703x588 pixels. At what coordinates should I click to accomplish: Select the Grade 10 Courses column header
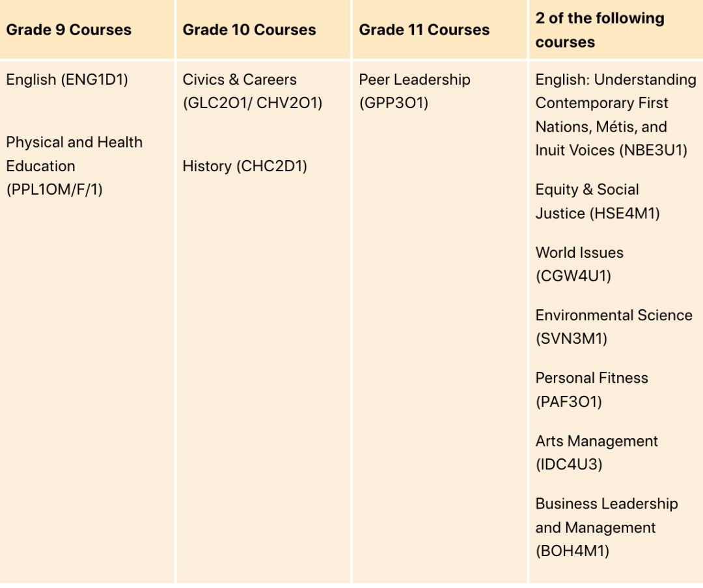(x=249, y=29)
